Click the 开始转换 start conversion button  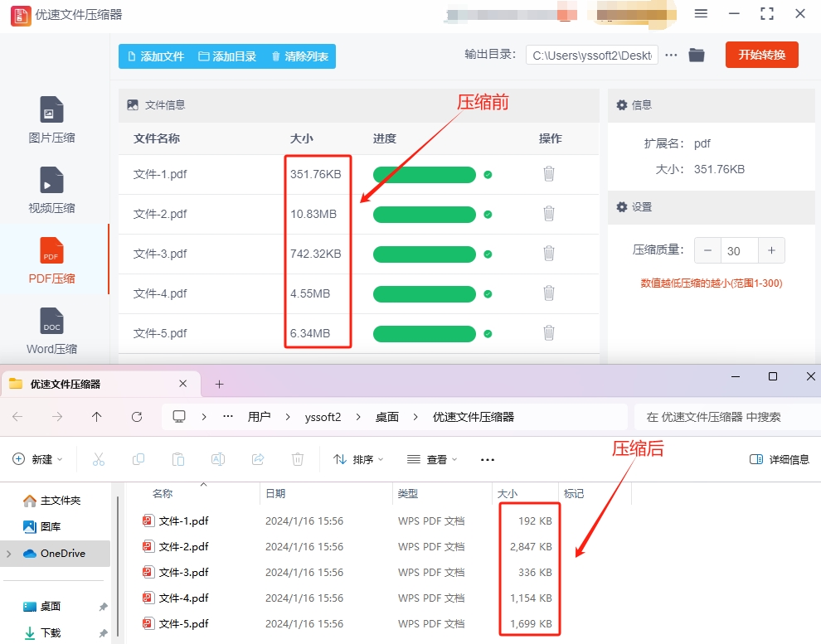pyautogui.click(x=762, y=55)
